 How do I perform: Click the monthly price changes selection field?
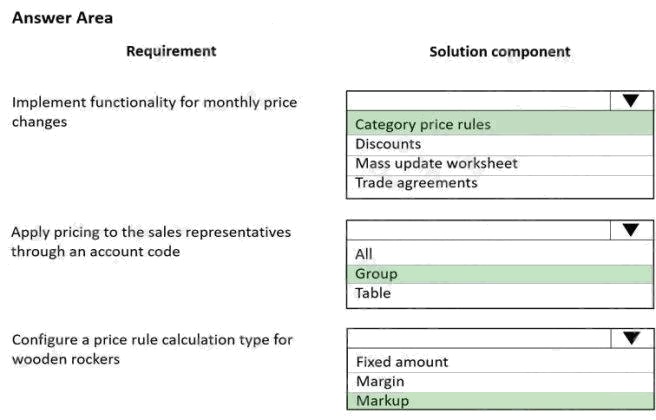(478, 100)
